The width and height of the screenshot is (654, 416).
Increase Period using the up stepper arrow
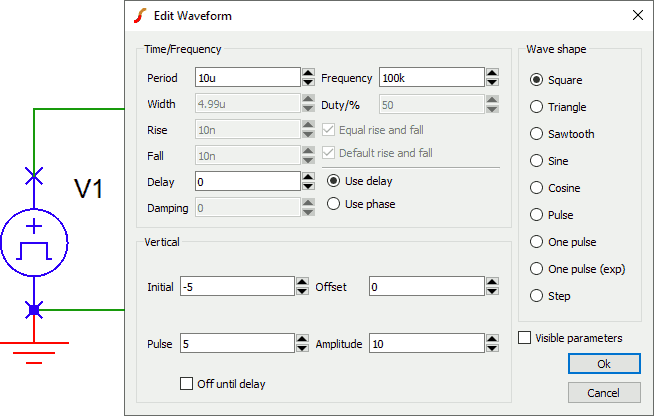point(309,73)
